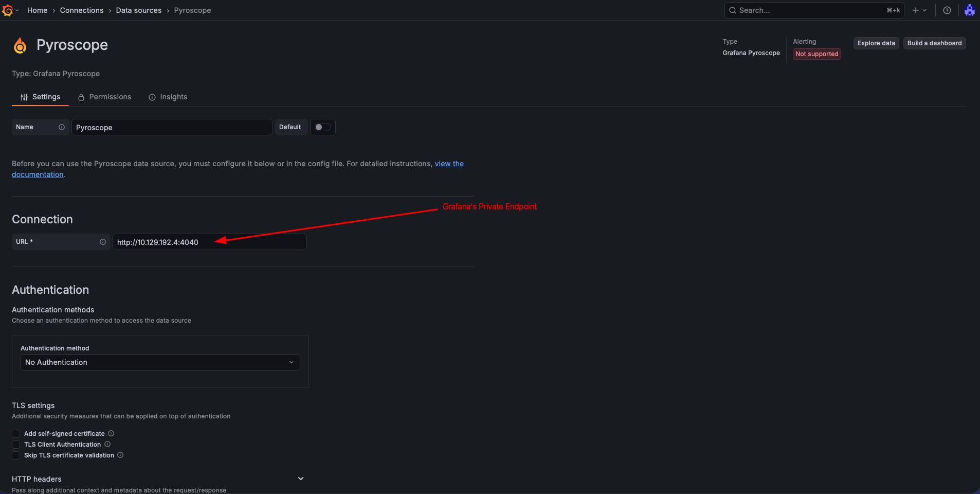Open the user avatar profile menu

coord(969,10)
